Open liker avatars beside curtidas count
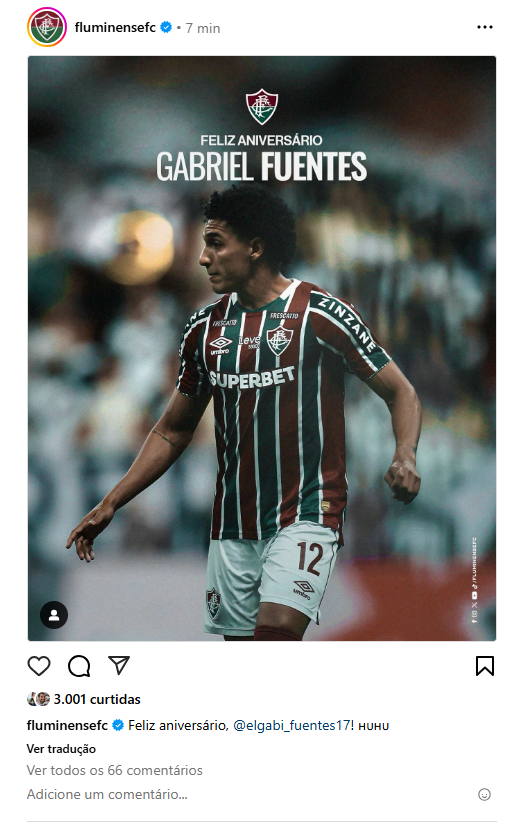The image size is (520, 822). pos(38,699)
